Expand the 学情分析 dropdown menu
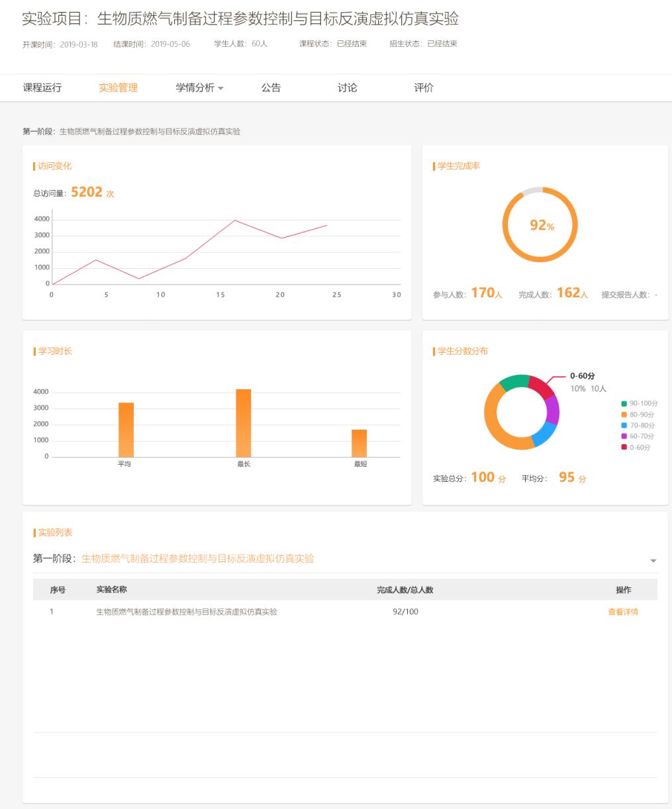Screen dimensions: 672x809 (199, 88)
